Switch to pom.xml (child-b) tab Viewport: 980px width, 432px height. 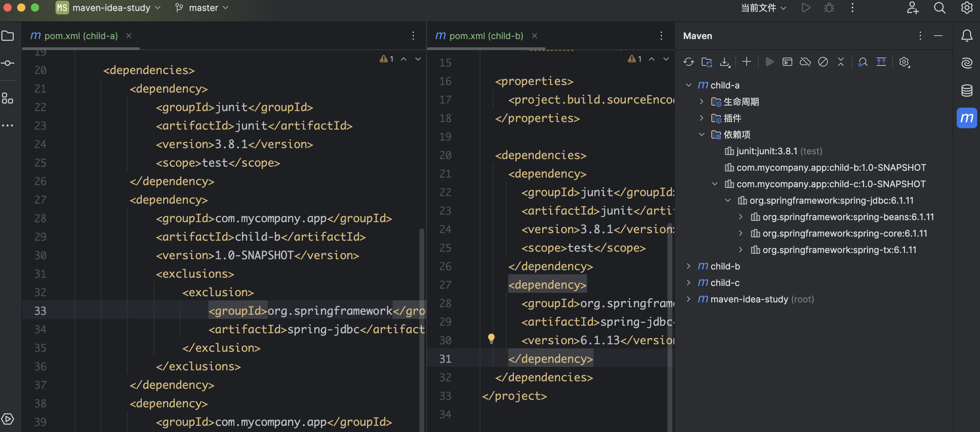coord(486,36)
